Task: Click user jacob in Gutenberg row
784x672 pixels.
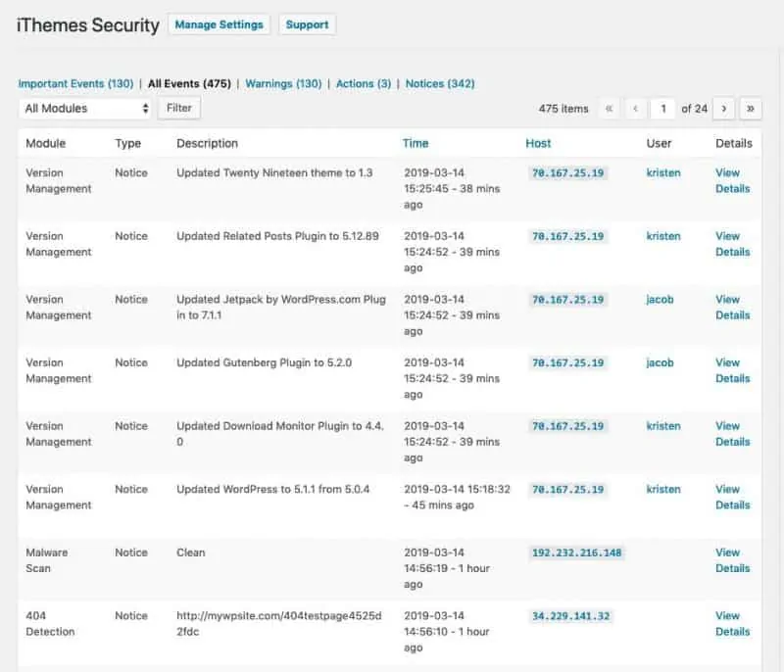Action: 660,363
